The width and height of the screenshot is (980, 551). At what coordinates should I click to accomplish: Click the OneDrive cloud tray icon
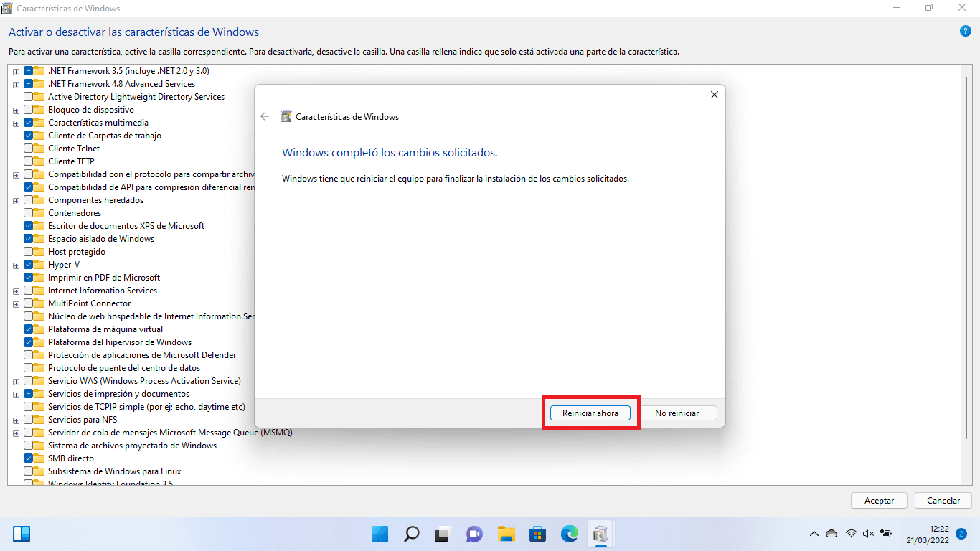coord(831,534)
